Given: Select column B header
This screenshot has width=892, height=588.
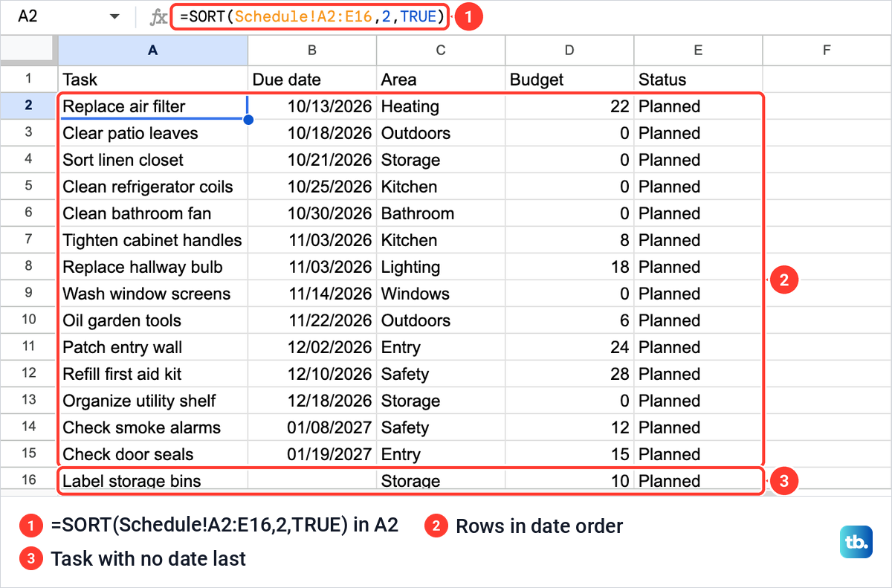Looking at the screenshot, I should pyautogui.click(x=312, y=50).
